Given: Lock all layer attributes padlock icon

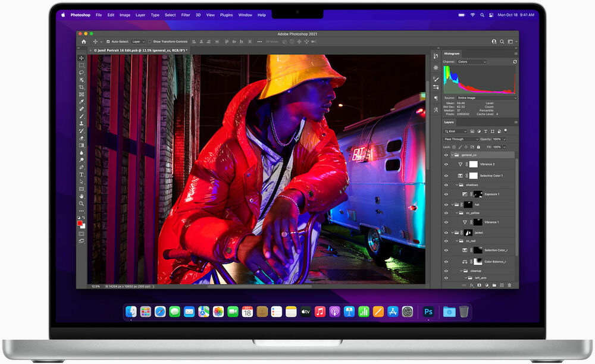Looking at the screenshot, I should tap(478, 147).
